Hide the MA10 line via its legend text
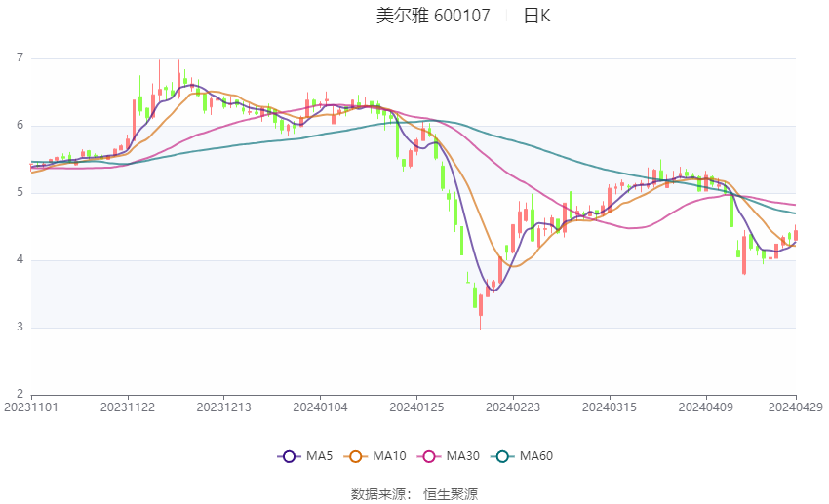This screenshot has height=504, width=829. click(x=390, y=456)
